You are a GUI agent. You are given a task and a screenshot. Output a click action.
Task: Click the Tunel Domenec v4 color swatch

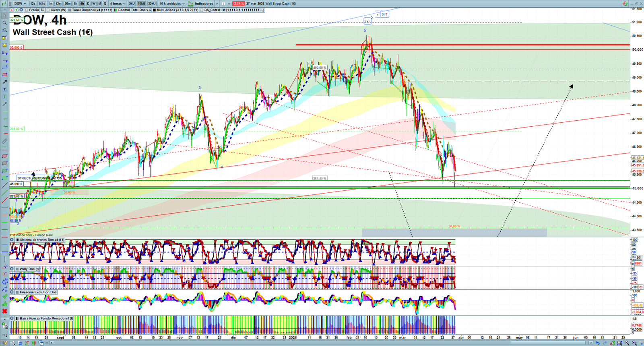tap(70, 10)
